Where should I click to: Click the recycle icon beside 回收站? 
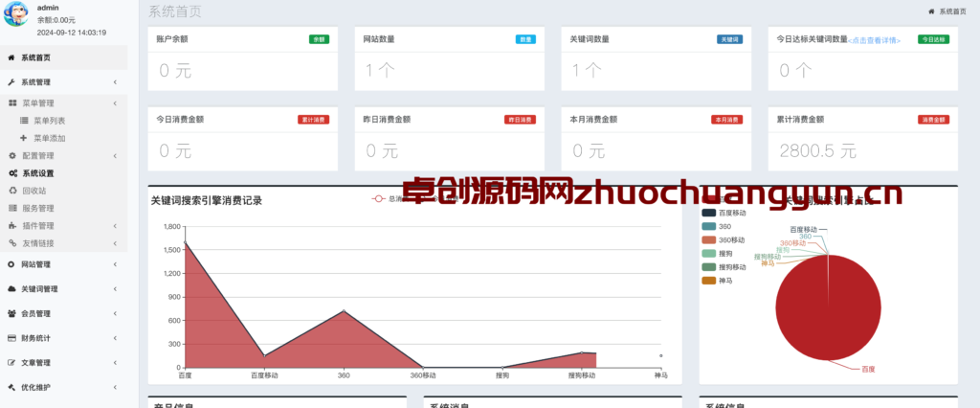(12, 191)
